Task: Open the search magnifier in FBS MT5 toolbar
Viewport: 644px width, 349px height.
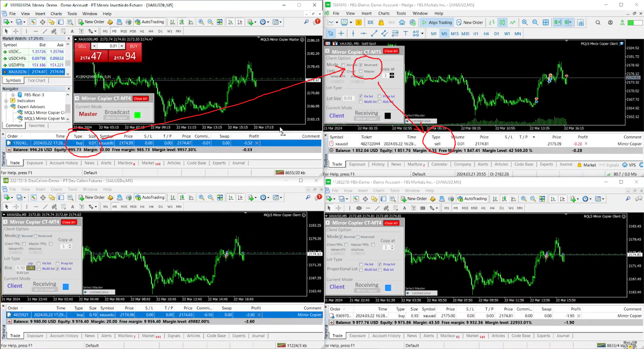Action: coord(598,22)
